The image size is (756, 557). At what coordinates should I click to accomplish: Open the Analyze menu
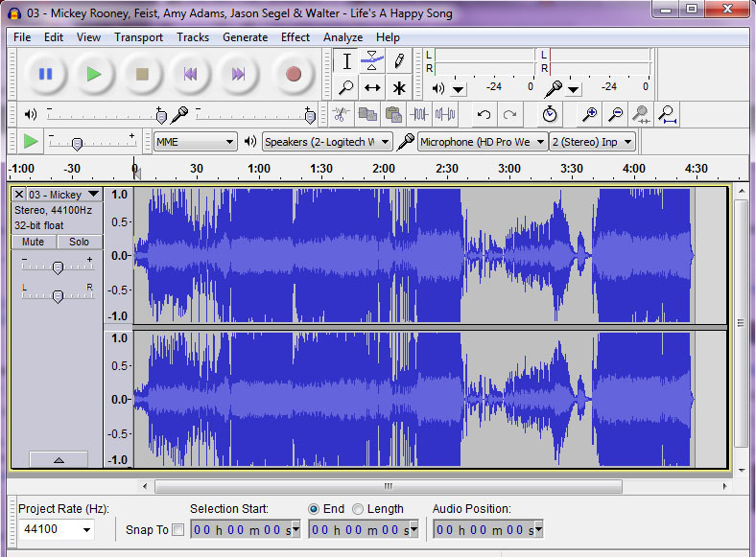(343, 37)
